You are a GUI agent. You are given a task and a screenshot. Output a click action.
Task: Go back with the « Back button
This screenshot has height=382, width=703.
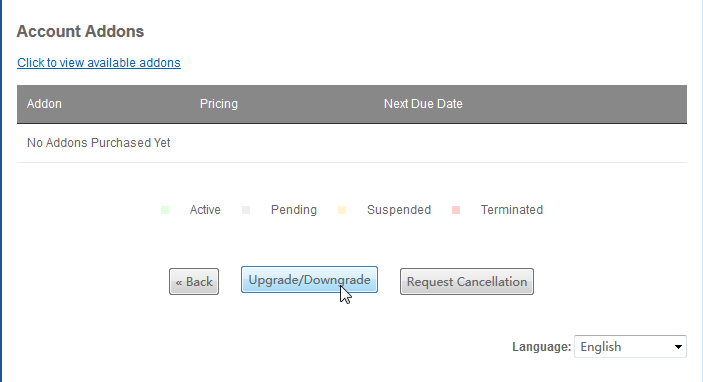click(194, 282)
